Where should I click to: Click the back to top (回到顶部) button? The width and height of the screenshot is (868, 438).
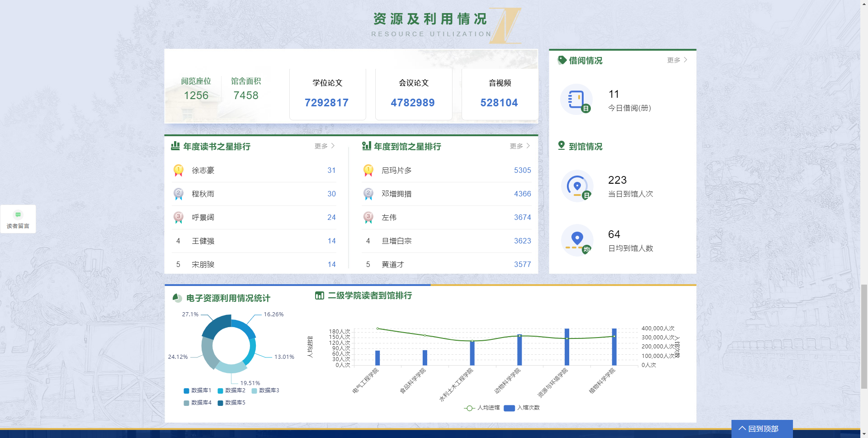(762, 428)
